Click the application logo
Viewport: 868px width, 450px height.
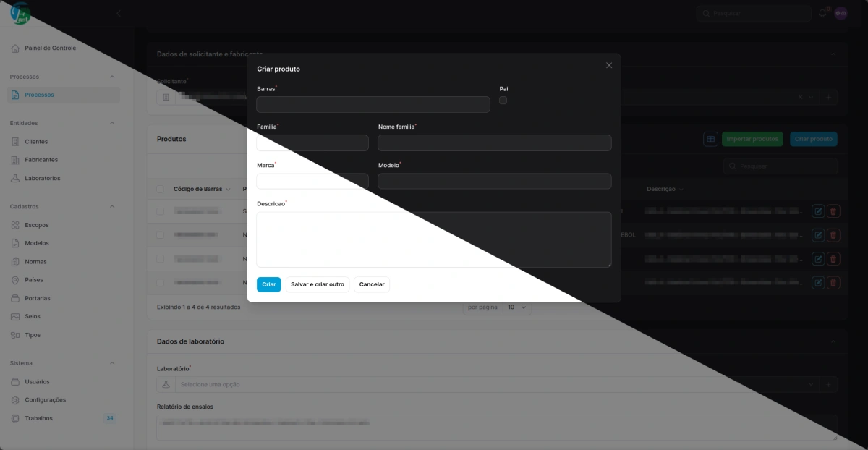coord(20,14)
